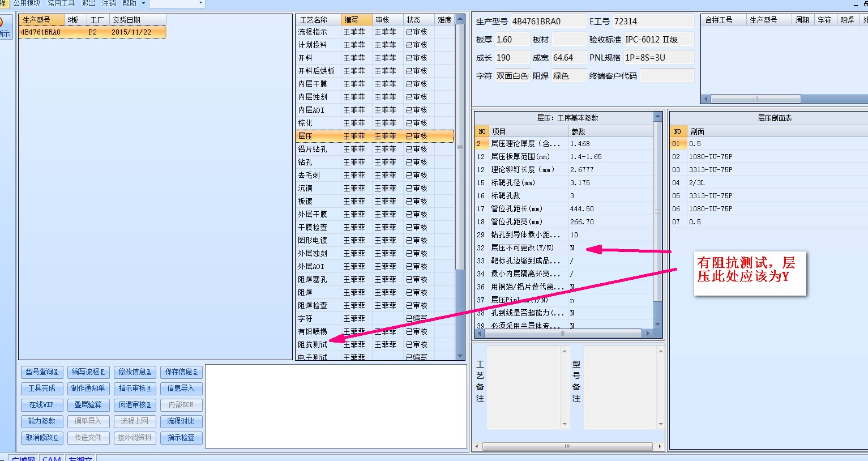
Task: Select the 阻抗测试 process row
Action: 375,344
